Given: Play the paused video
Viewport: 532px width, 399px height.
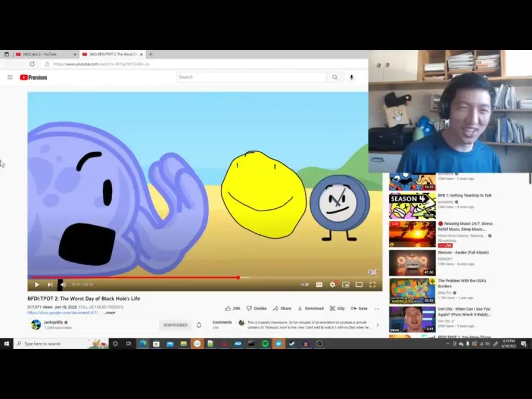Looking at the screenshot, I should [x=37, y=285].
